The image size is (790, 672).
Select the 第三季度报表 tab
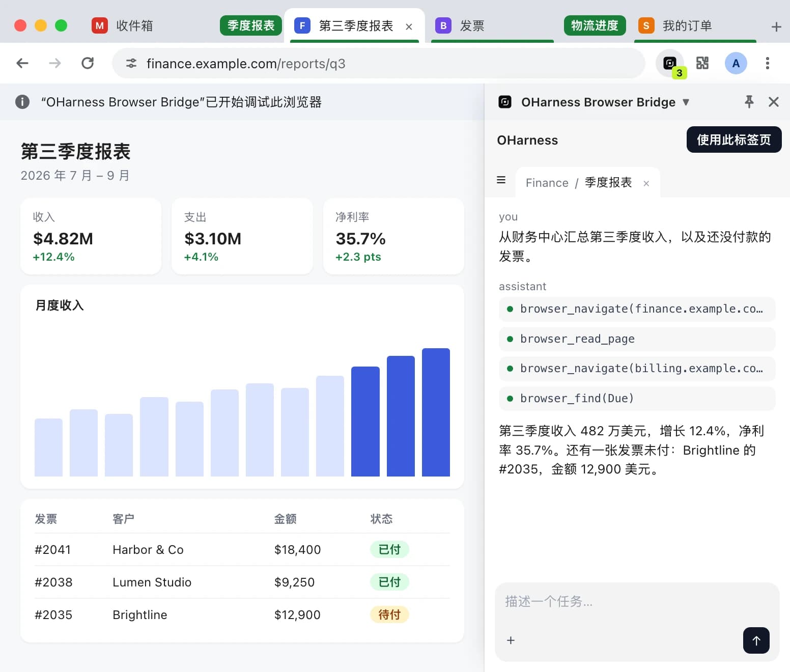356,25
